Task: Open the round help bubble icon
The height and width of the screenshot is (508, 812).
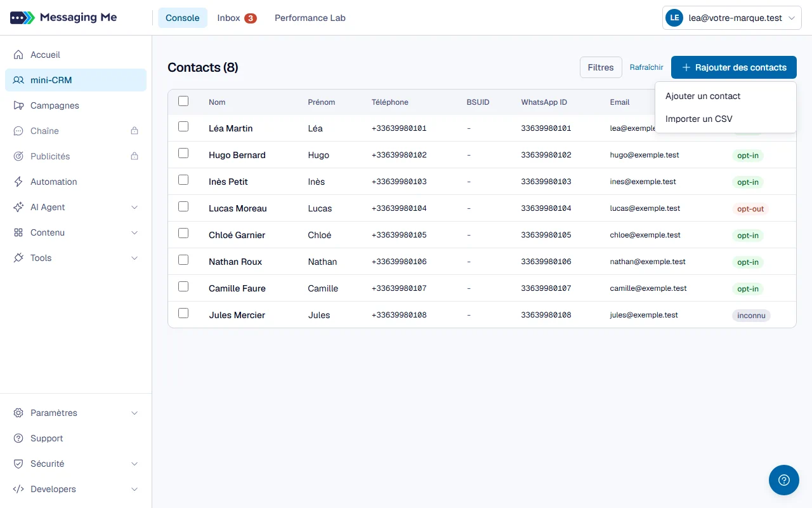Action: click(784, 480)
